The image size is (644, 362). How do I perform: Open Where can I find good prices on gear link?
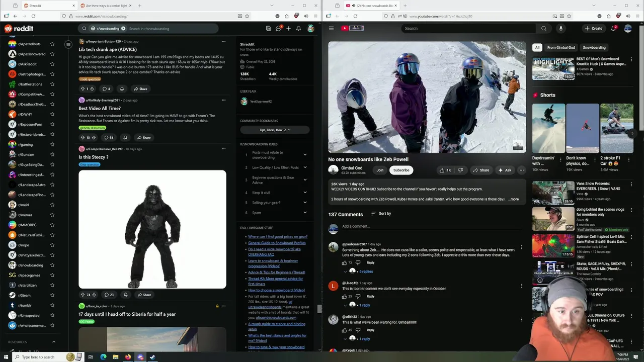tap(278, 237)
